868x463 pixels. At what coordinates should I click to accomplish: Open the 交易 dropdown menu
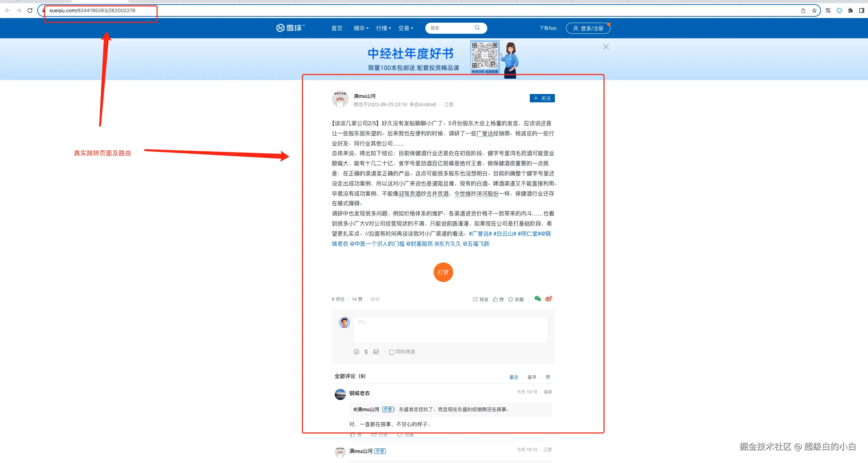[x=405, y=28]
